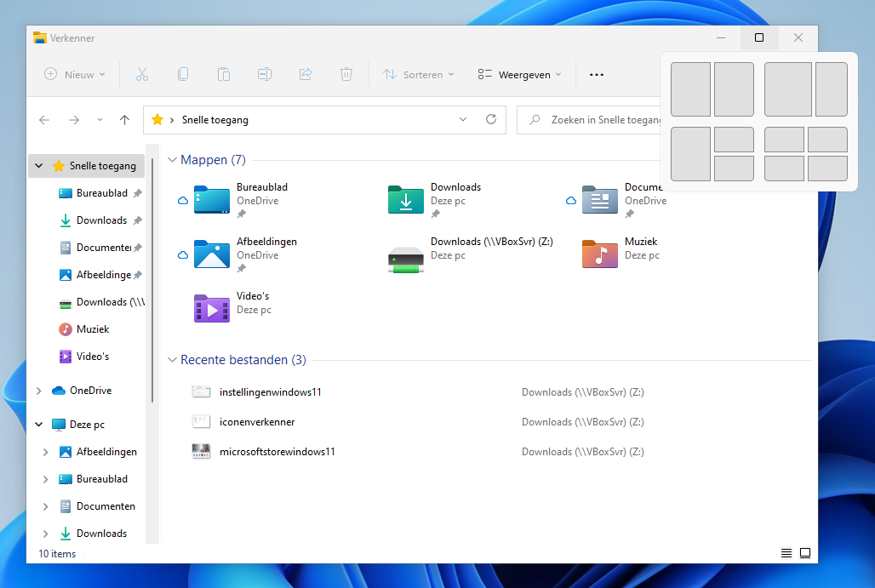Click the Rename icon in toolbar
875x588 pixels.
[x=265, y=74]
